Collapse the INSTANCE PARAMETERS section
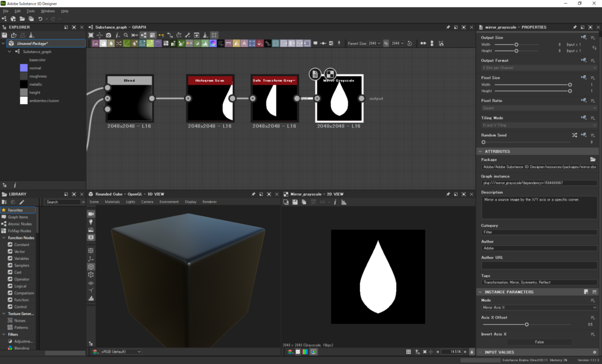602x364 pixels. coord(480,292)
